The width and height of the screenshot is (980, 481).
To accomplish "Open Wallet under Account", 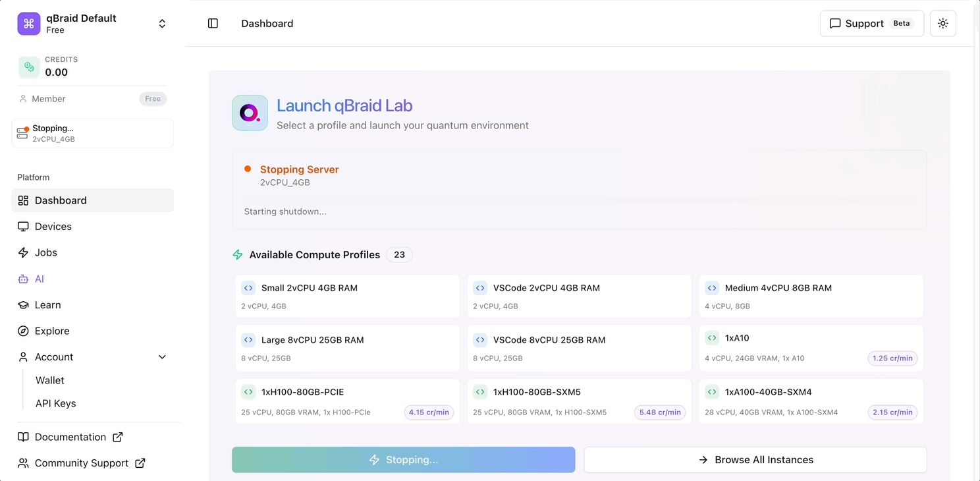I will click(50, 380).
